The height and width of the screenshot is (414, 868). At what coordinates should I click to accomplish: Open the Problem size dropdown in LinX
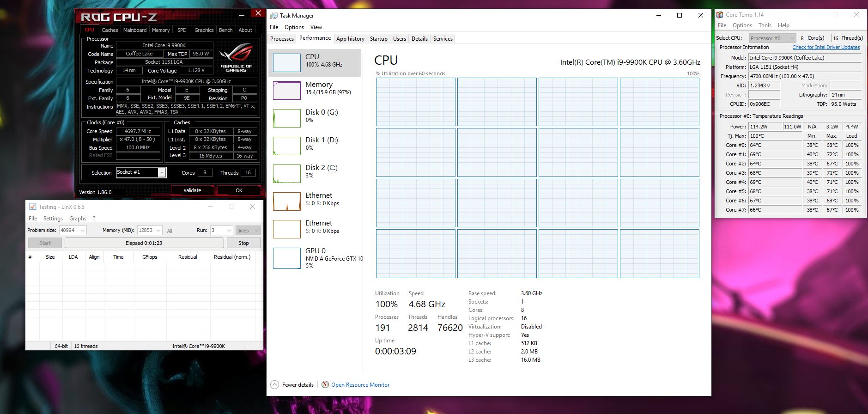(83, 230)
